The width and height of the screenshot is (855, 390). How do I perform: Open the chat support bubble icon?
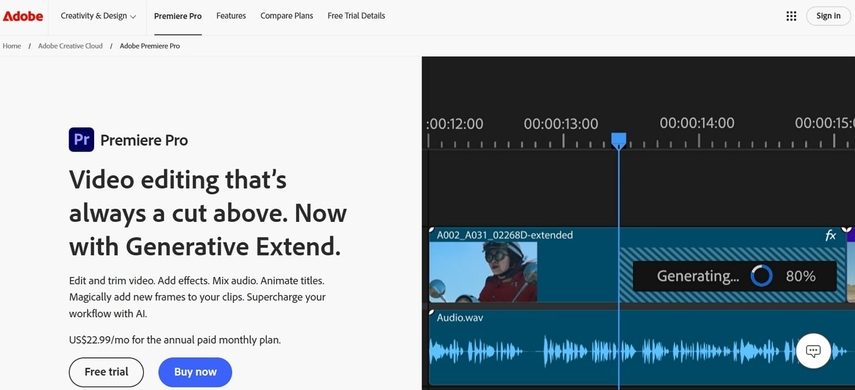point(813,351)
